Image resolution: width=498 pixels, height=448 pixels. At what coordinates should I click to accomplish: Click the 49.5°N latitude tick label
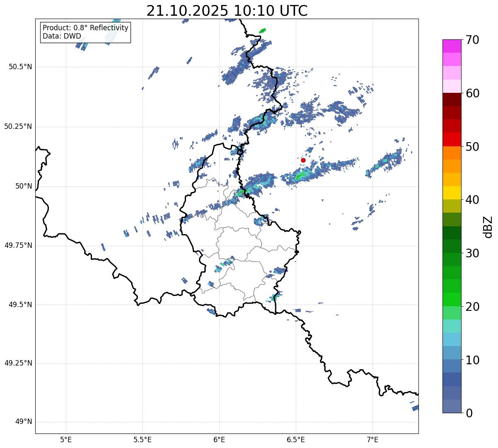[x=20, y=305]
